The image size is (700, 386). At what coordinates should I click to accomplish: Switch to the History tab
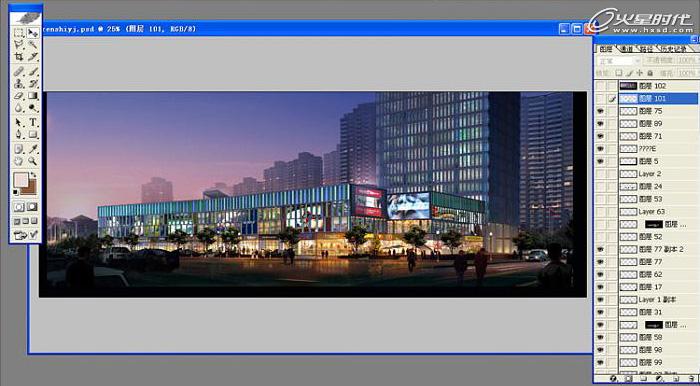click(674, 49)
